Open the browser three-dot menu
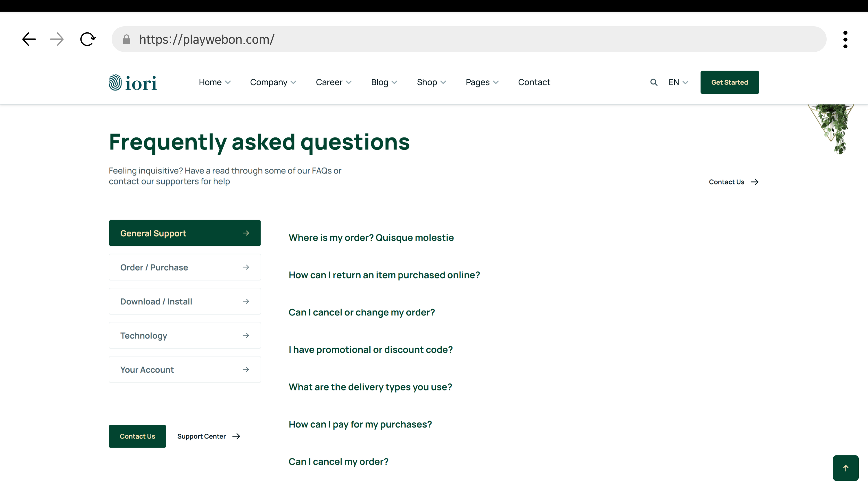Screen dimensions: 868x488 pyautogui.click(x=845, y=39)
